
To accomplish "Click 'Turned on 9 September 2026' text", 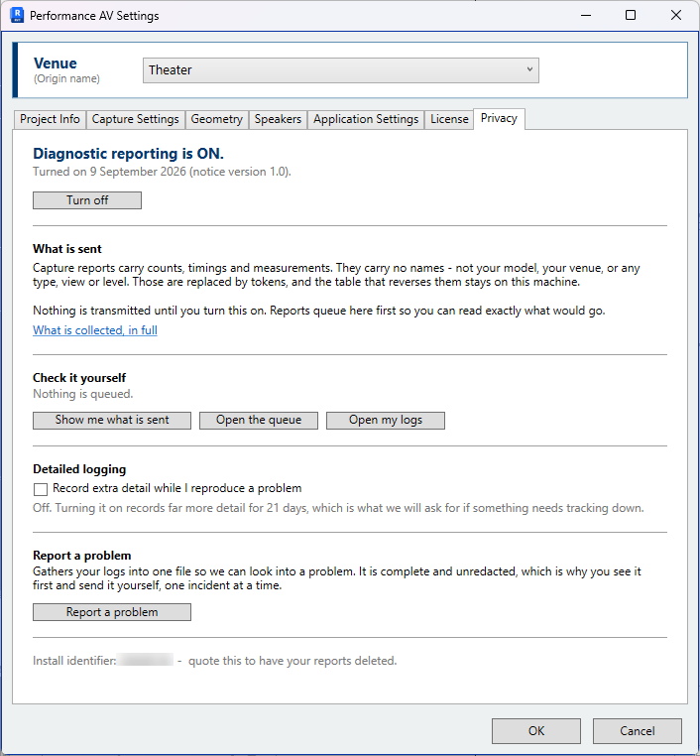I will pyautogui.click(x=109, y=172).
